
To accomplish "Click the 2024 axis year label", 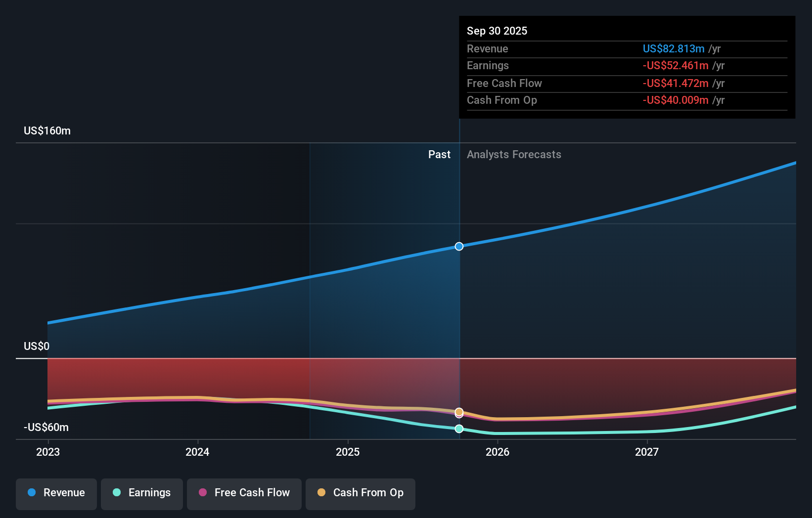I will [x=197, y=452].
